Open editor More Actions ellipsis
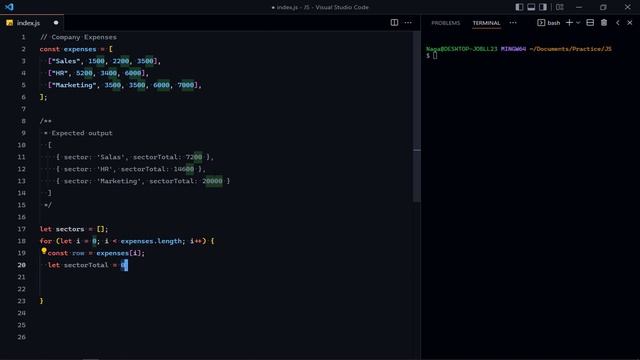 [x=408, y=23]
